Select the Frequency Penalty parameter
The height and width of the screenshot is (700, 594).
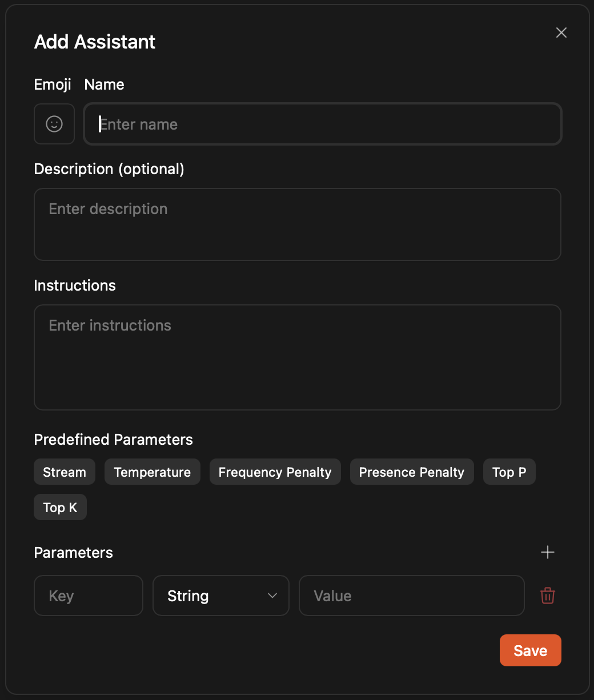point(275,472)
